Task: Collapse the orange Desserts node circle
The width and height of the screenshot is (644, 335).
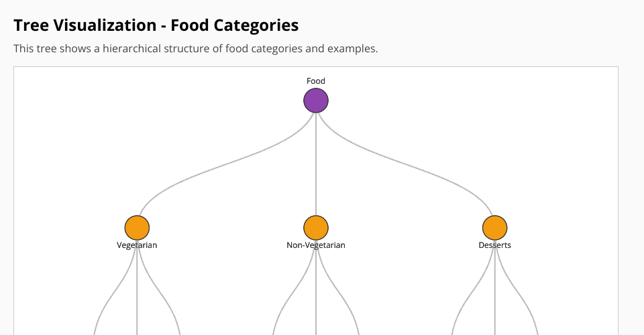Action: (x=494, y=228)
